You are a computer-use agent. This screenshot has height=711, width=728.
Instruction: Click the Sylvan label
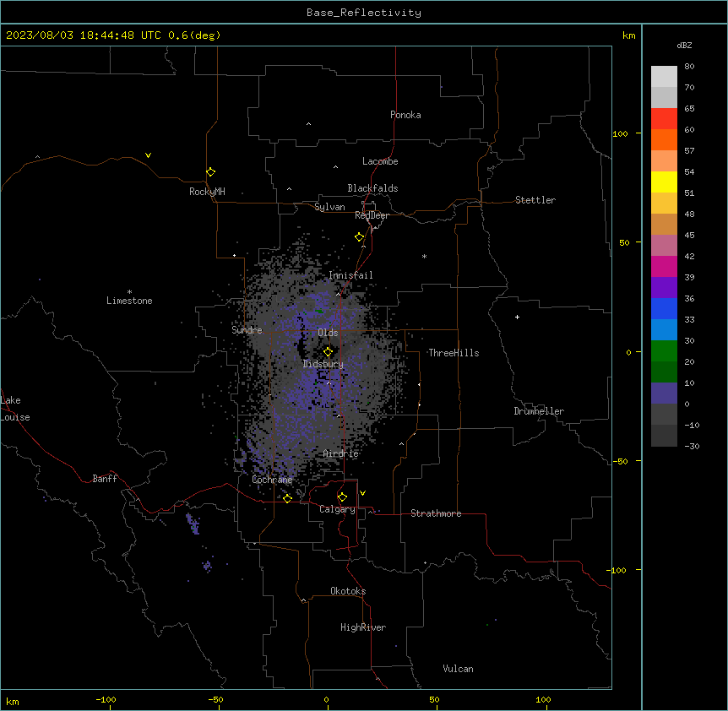tap(329, 207)
